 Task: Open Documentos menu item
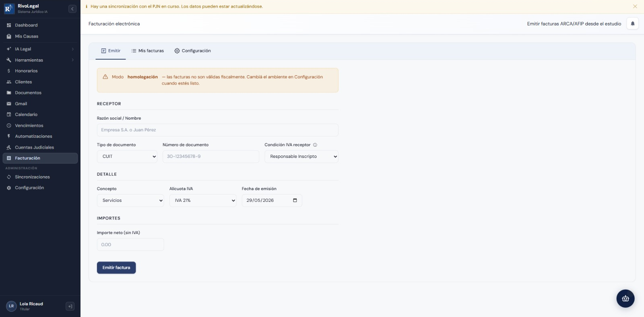40,93
